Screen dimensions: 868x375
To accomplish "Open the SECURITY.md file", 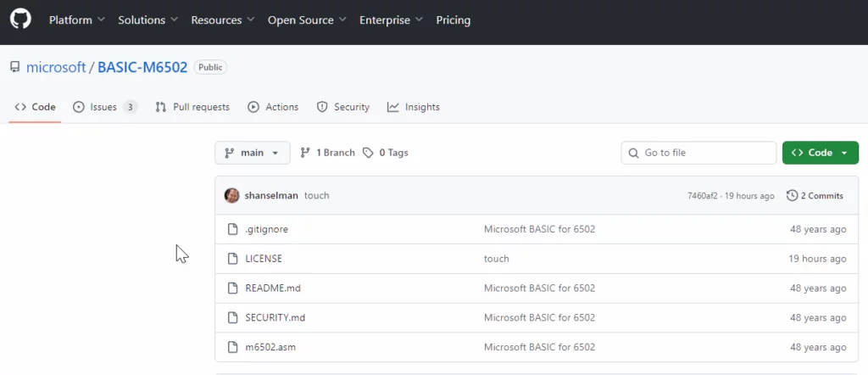I will point(275,318).
